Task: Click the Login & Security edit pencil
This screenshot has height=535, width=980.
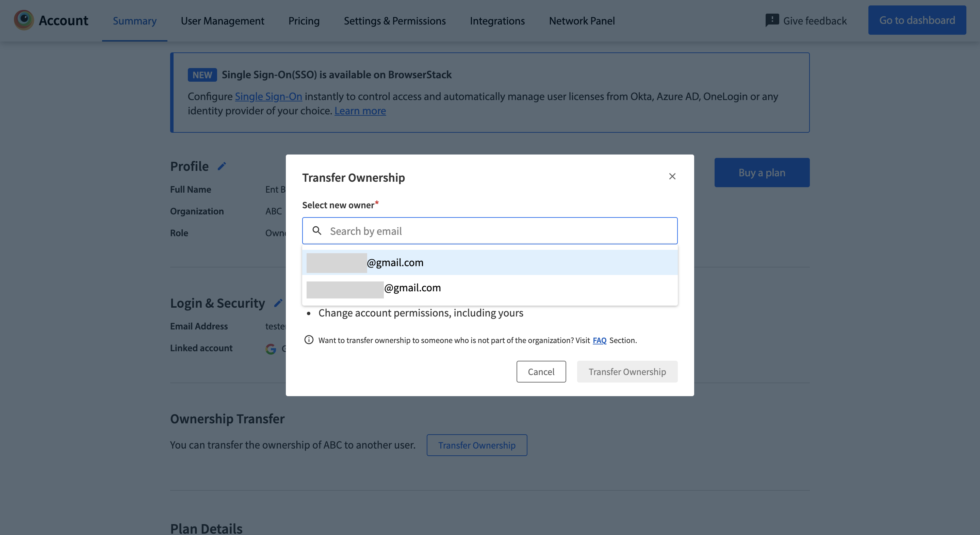Action: pos(278,303)
